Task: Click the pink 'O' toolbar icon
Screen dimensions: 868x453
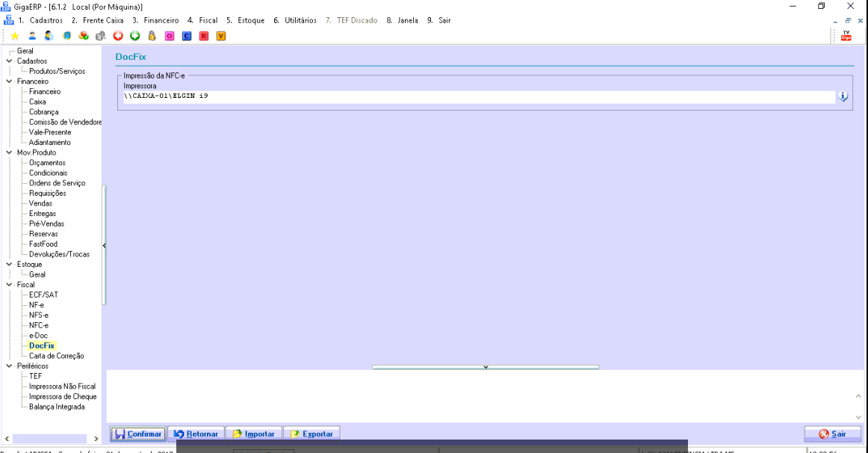Action: click(x=170, y=36)
